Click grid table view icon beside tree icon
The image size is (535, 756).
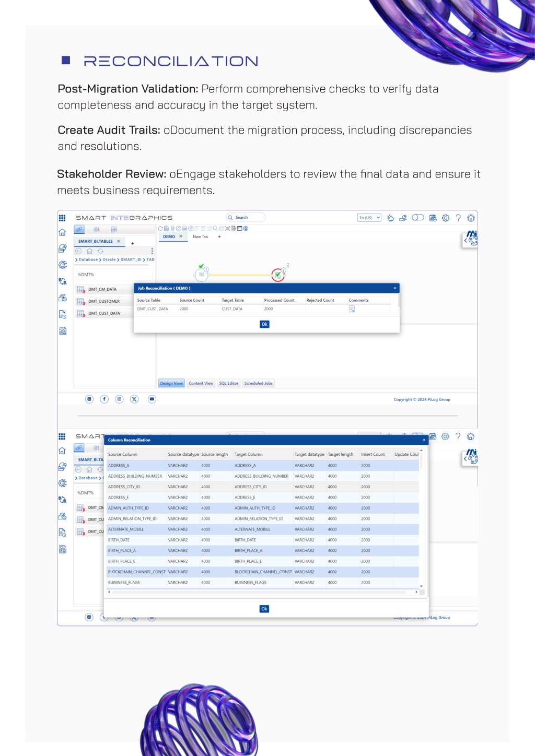[x=114, y=229]
